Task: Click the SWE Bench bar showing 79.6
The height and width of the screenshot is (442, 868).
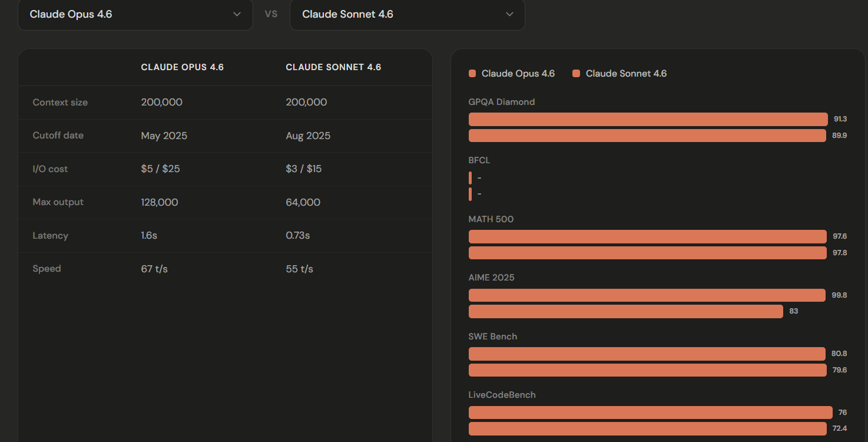Action: pos(648,370)
